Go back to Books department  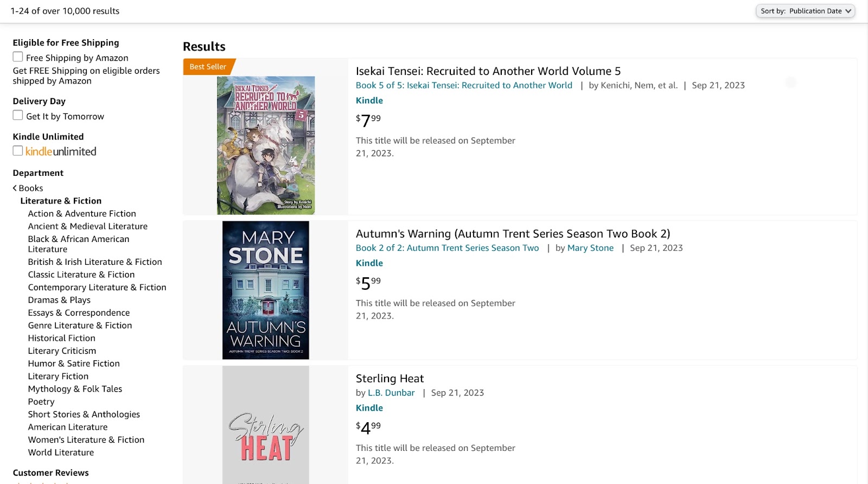pyautogui.click(x=28, y=188)
